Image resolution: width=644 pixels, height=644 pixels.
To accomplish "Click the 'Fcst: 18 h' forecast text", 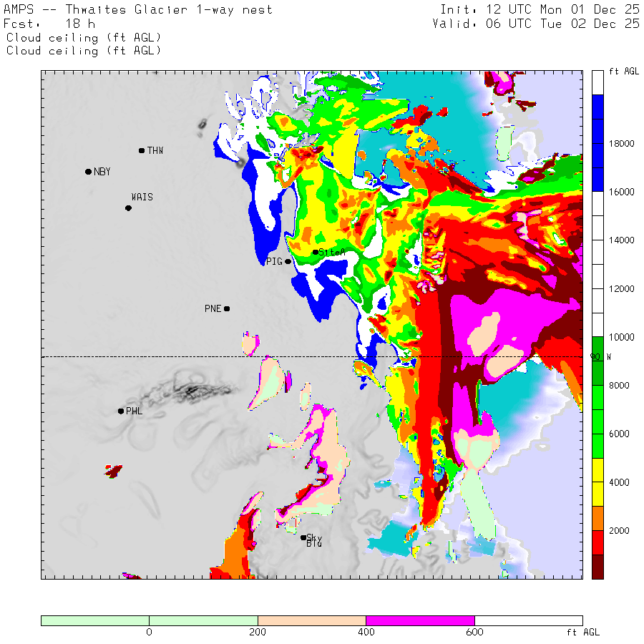I will point(49,24).
